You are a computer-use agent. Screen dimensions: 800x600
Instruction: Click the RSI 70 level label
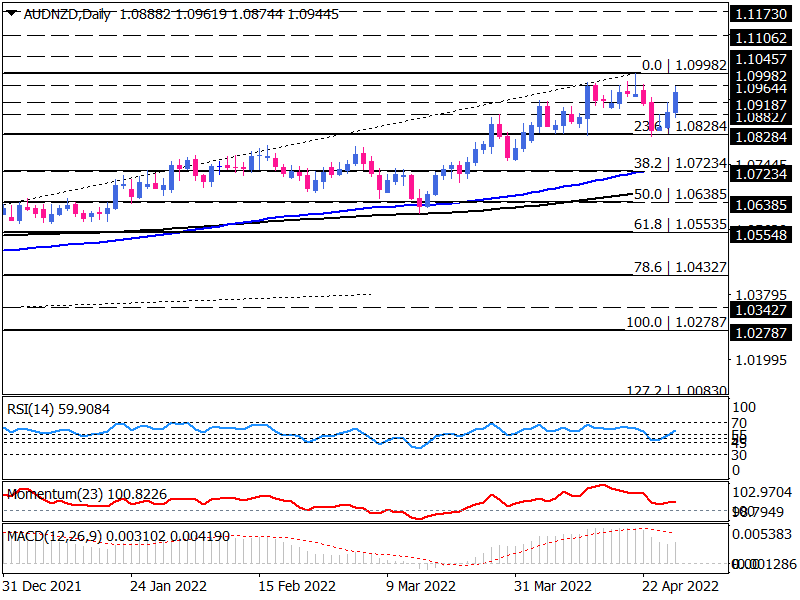739,423
